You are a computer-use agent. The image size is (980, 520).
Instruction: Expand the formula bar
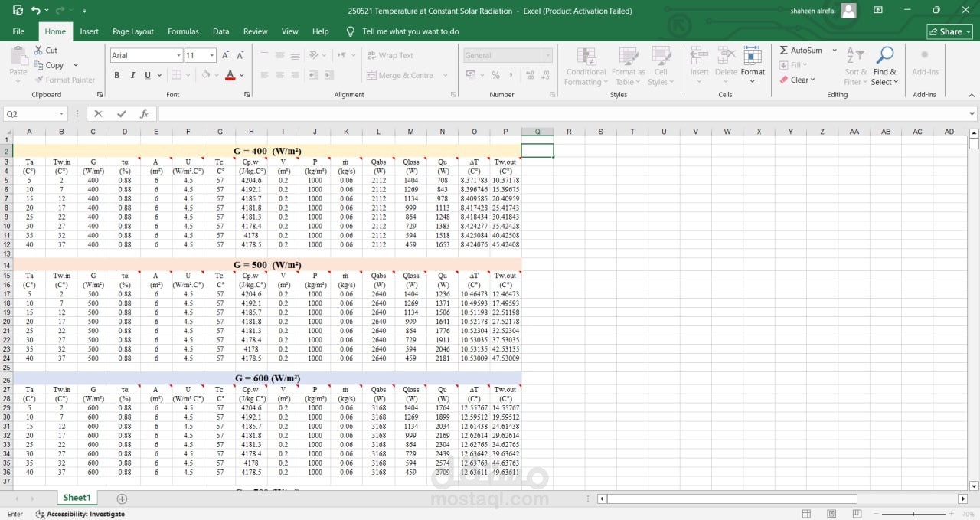point(972,113)
